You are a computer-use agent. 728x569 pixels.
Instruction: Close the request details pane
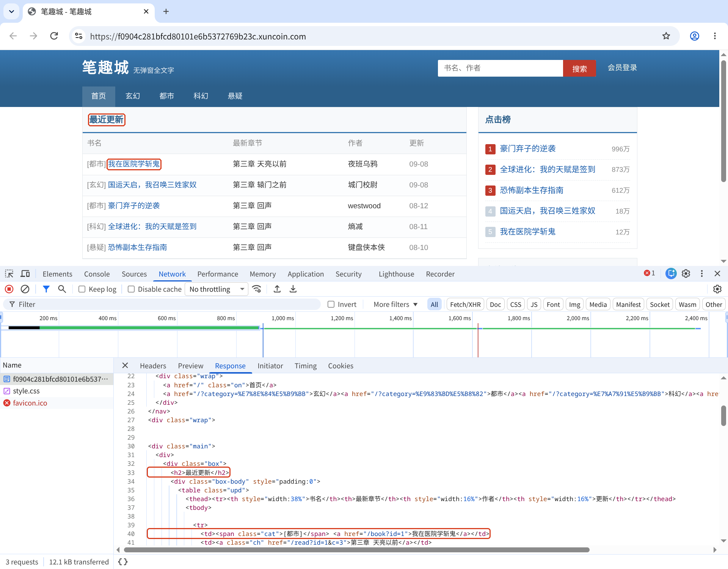(125, 365)
